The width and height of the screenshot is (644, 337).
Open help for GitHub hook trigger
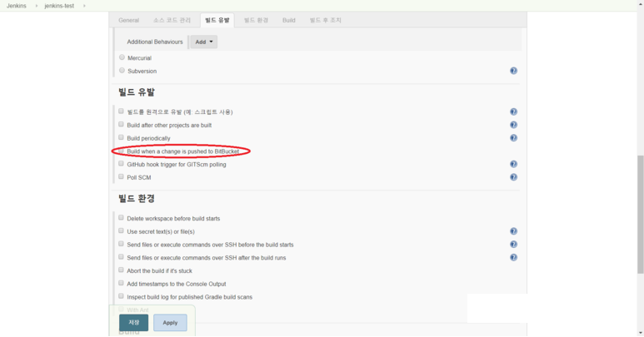point(513,165)
